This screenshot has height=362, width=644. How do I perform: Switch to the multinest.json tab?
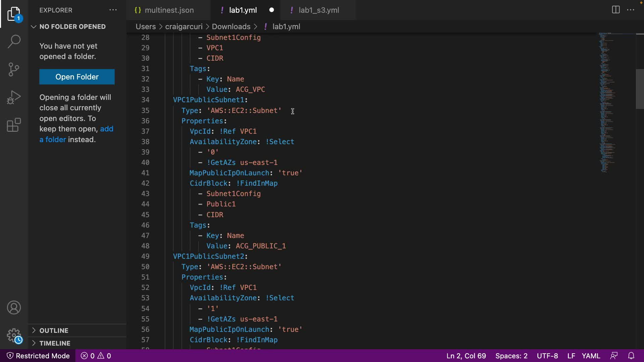coord(169,10)
